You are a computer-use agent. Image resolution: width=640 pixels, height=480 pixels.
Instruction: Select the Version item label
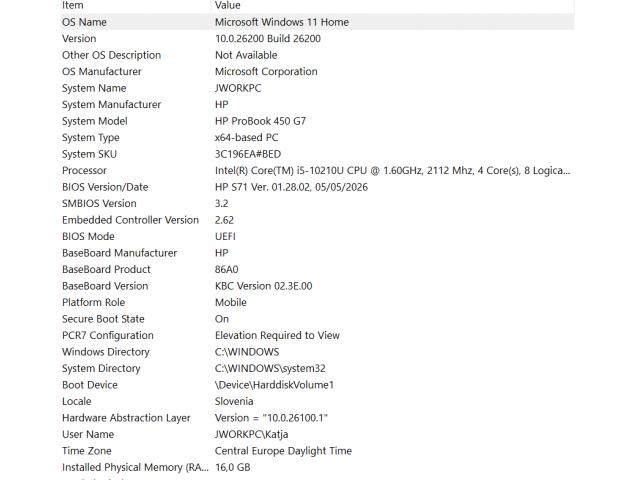(x=79, y=39)
